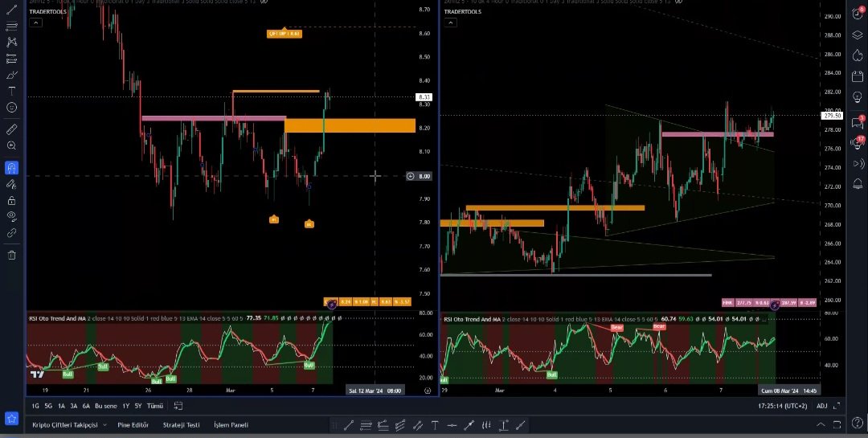The width and height of the screenshot is (868, 438).
Task: Collapse bottom panel with up chevron
Action: (x=821, y=424)
